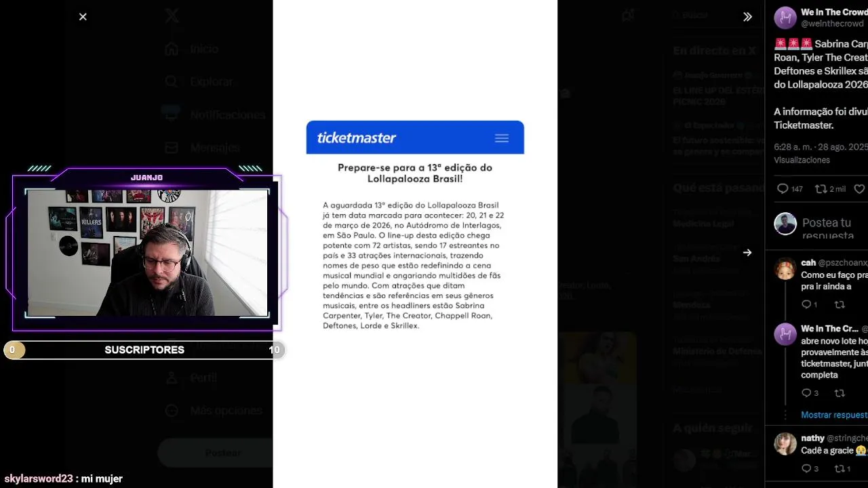Reply to nathy's comment

point(810,468)
